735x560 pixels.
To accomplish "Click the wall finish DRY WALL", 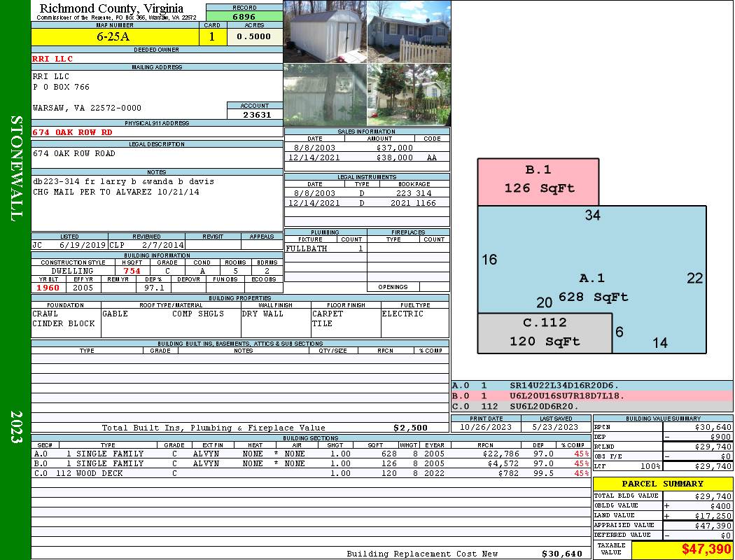I will point(262,314).
